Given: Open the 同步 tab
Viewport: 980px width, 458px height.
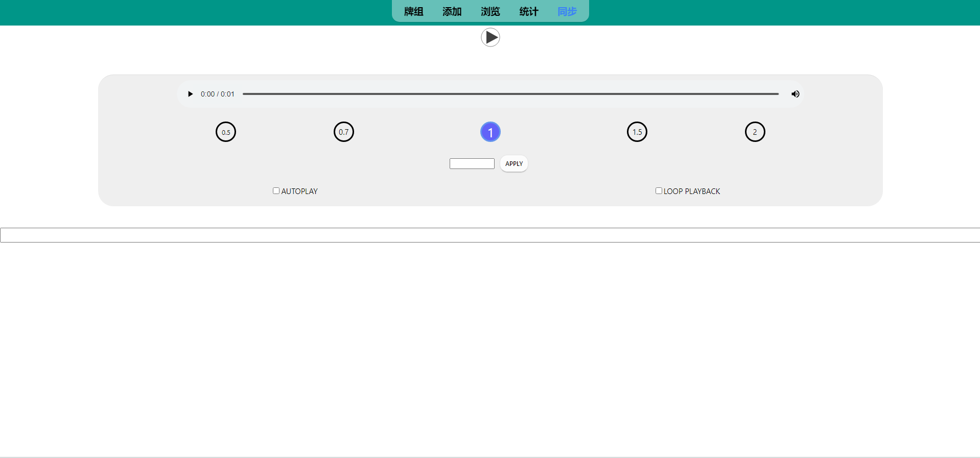Looking at the screenshot, I should pyautogui.click(x=567, y=11).
